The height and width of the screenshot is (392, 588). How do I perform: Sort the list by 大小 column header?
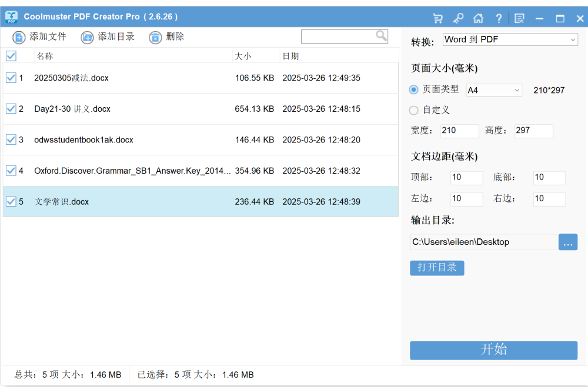[243, 57]
